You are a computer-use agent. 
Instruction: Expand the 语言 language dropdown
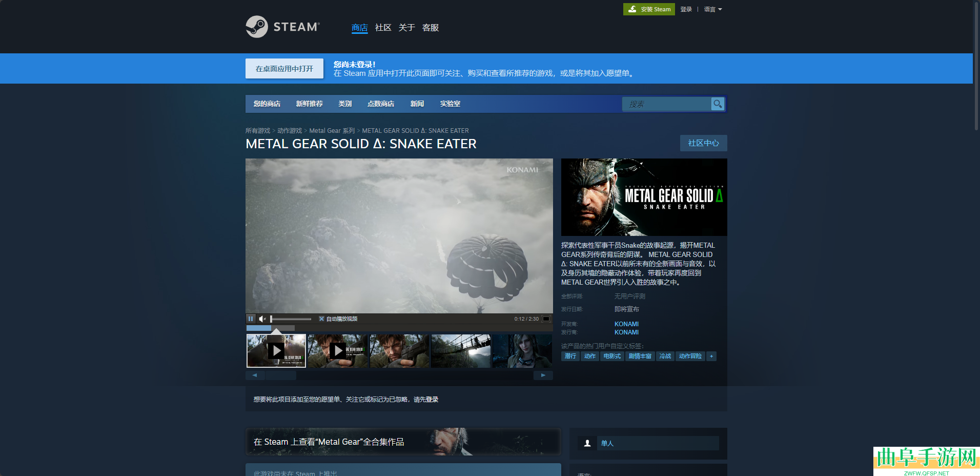click(713, 9)
